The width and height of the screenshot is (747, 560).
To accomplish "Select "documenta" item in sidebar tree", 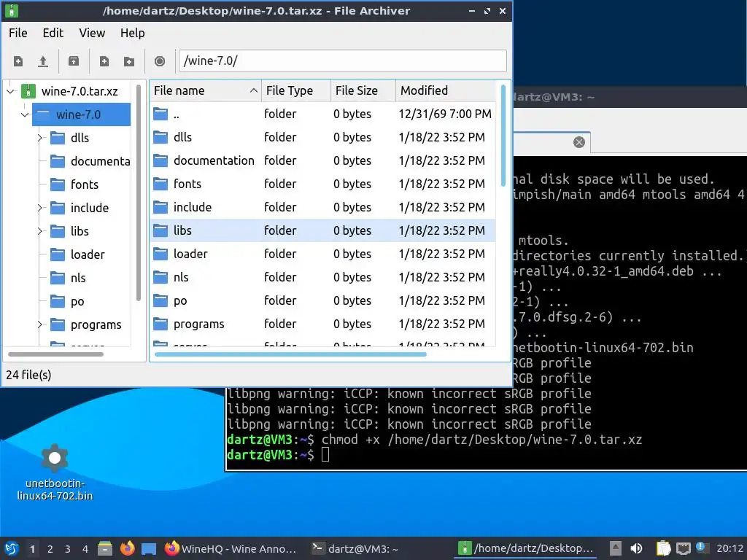I will point(90,161).
